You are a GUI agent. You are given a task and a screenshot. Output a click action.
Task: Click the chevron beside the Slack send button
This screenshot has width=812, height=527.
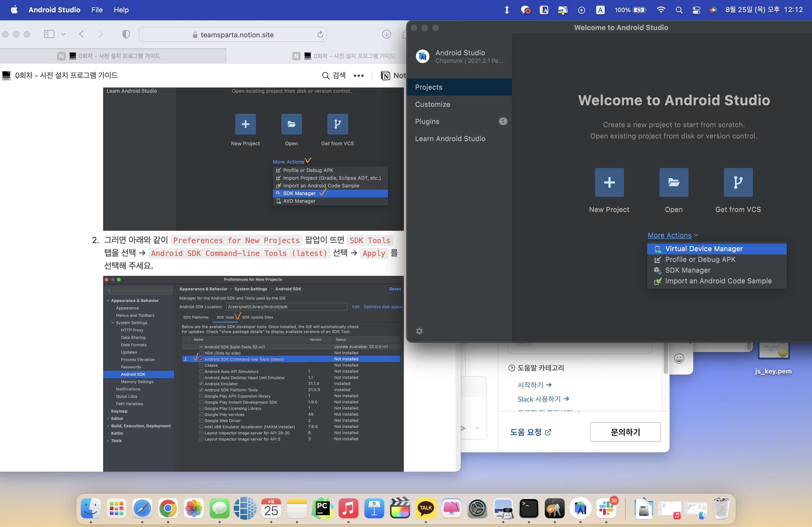(477, 428)
